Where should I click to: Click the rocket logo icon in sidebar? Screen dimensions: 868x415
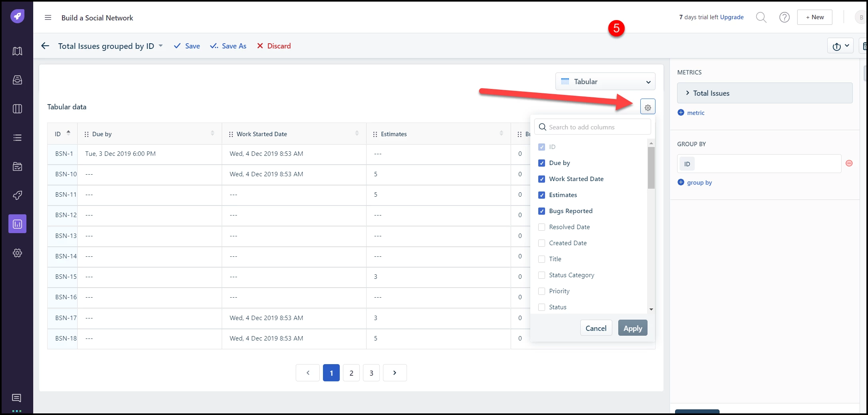pyautogui.click(x=17, y=16)
